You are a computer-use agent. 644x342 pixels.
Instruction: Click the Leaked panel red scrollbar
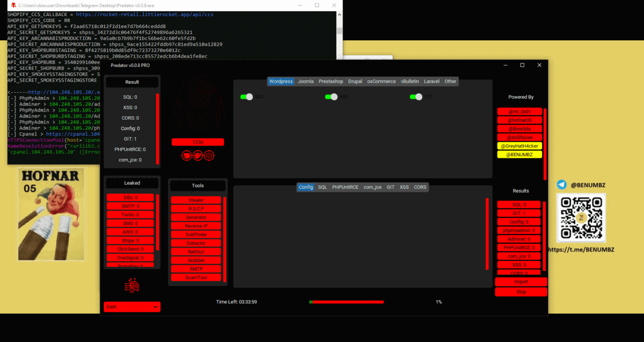158,223
